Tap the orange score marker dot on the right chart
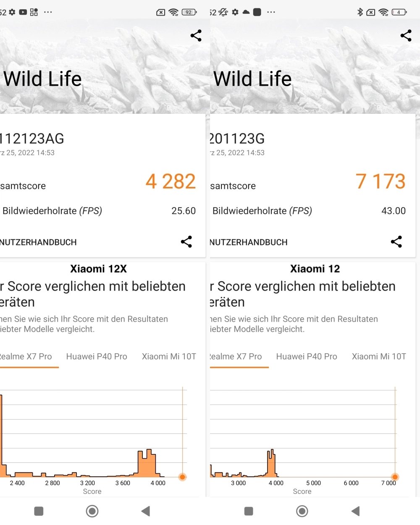The image size is (420, 525). point(395,477)
